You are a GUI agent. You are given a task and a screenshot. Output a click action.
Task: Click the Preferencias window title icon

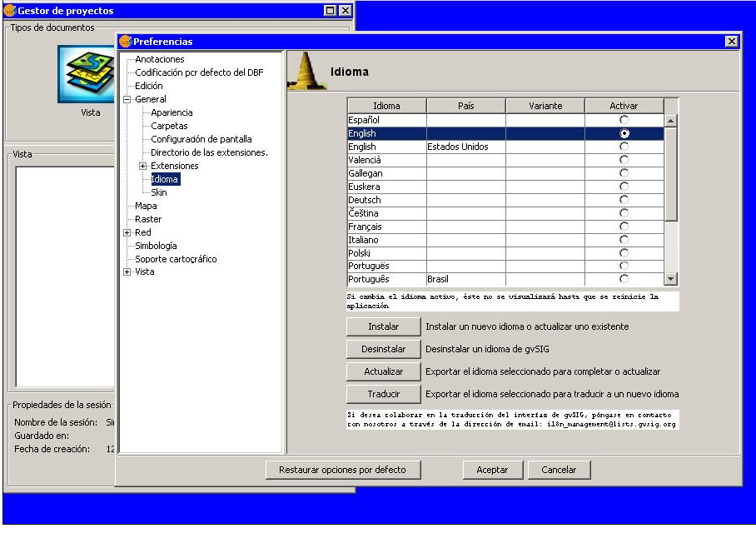click(x=126, y=42)
